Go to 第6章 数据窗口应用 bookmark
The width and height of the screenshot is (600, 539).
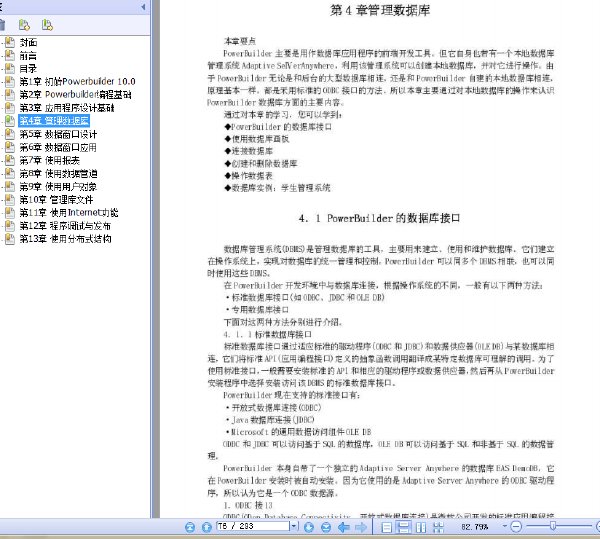pos(58,147)
